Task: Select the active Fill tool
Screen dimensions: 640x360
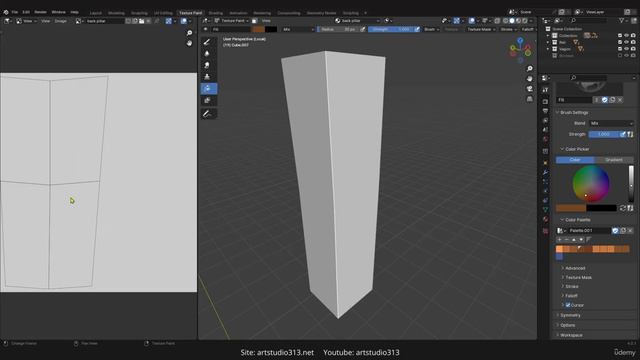Action: click(209, 89)
